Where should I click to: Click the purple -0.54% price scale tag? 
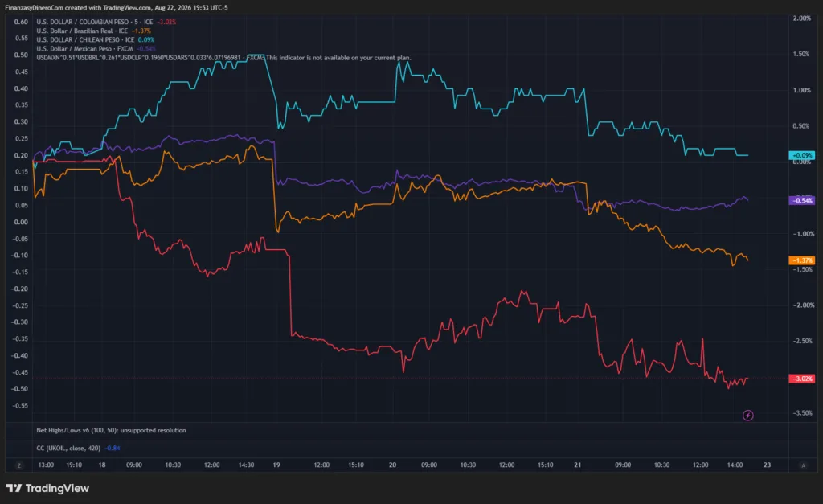click(802, 200)
